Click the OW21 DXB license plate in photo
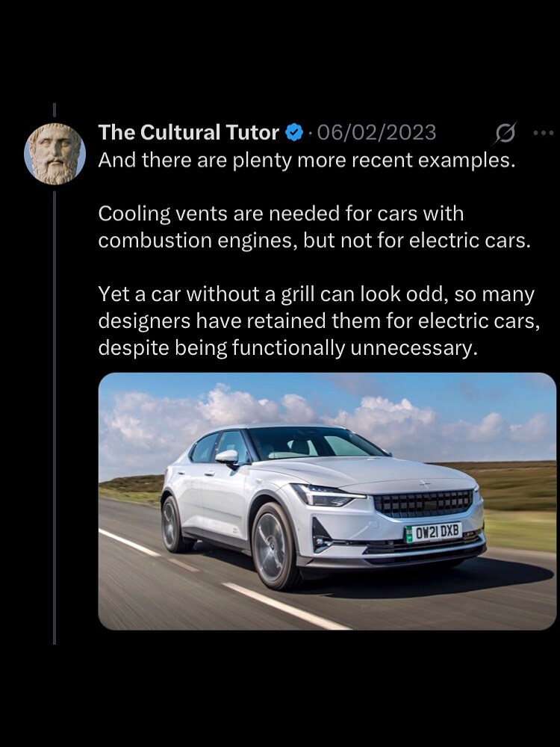Image resolution: width=560 pixels, height=747 pixels. (433, 532)
